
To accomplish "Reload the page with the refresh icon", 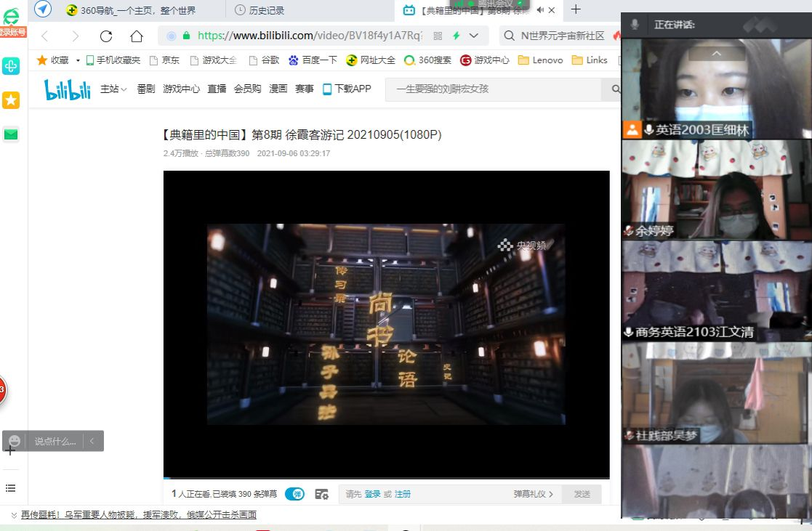I will (x=106, y=36).
